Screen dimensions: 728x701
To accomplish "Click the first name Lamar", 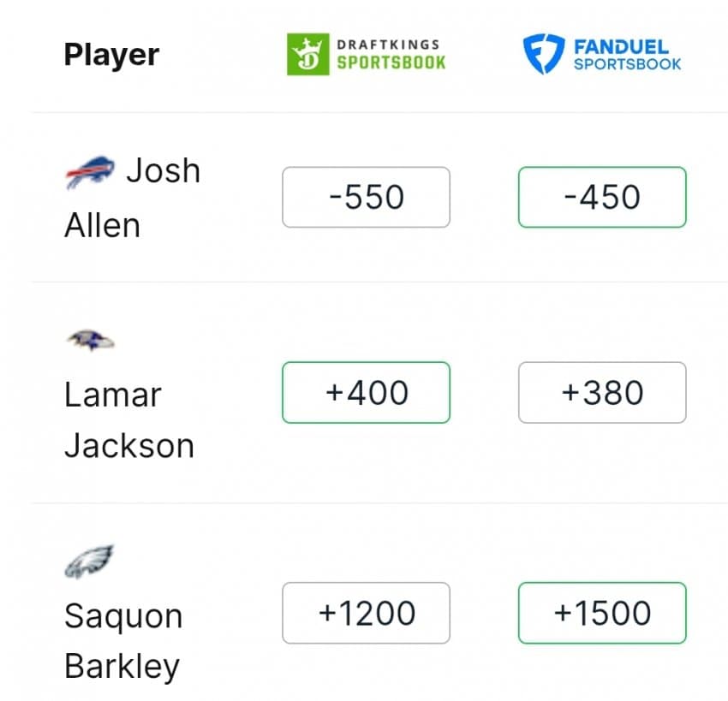I will tap(112, 395).
